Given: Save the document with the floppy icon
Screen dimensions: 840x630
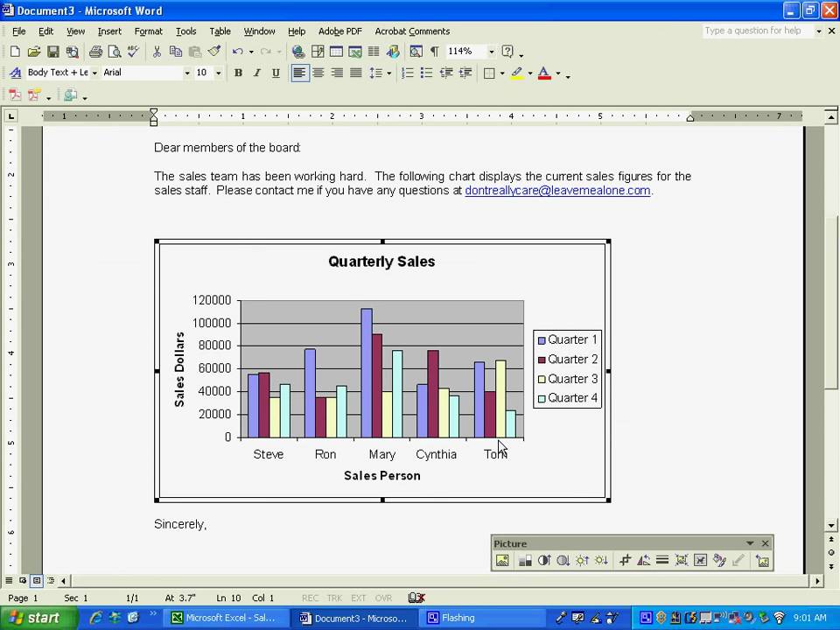Looking at the screenshot, I should (53, 52).
